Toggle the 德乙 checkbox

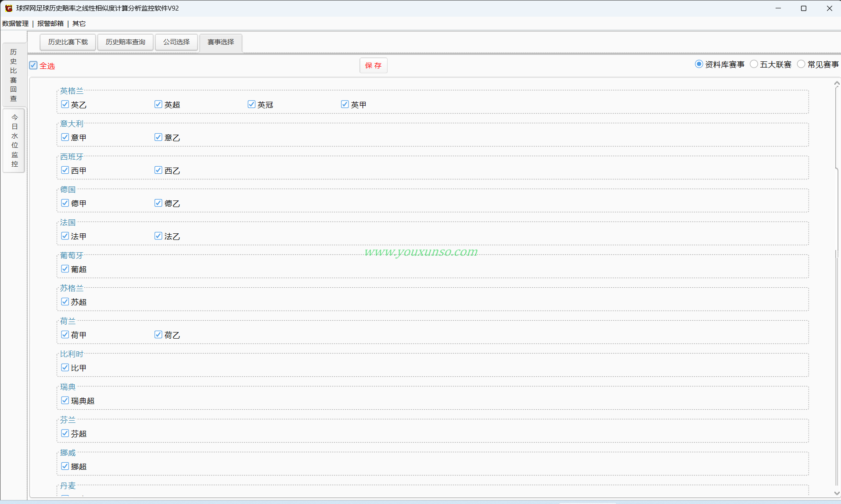click(158, 203)
